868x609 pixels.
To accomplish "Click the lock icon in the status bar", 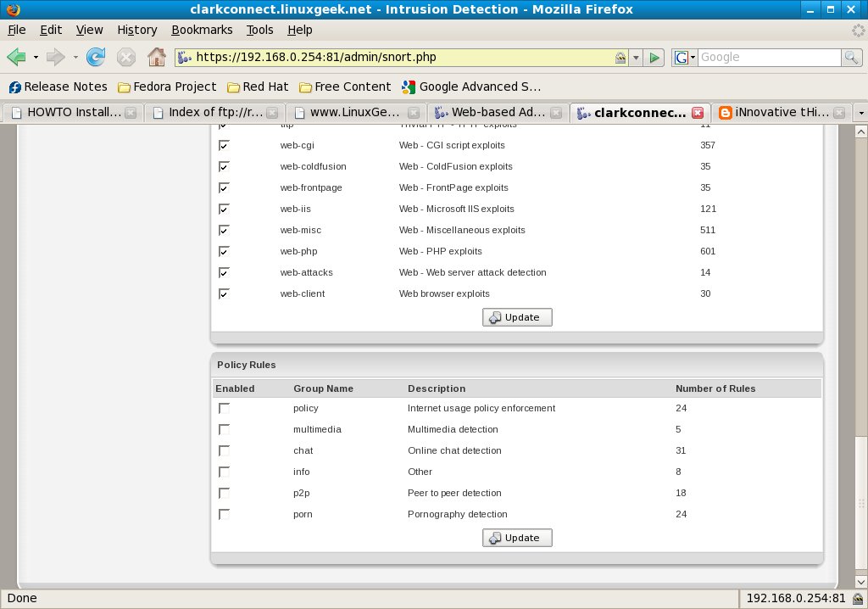I will pyautogui.click(x=858, y=599).
